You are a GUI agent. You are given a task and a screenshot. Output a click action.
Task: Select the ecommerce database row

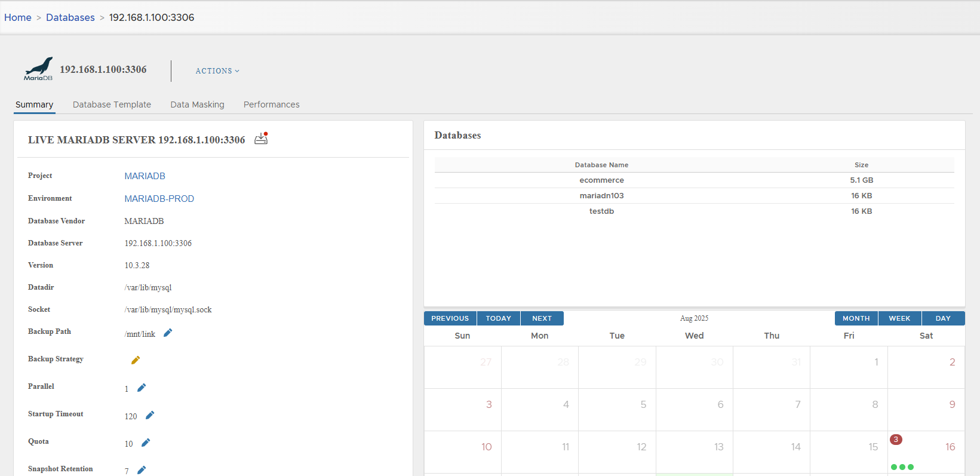pos(601,180)
